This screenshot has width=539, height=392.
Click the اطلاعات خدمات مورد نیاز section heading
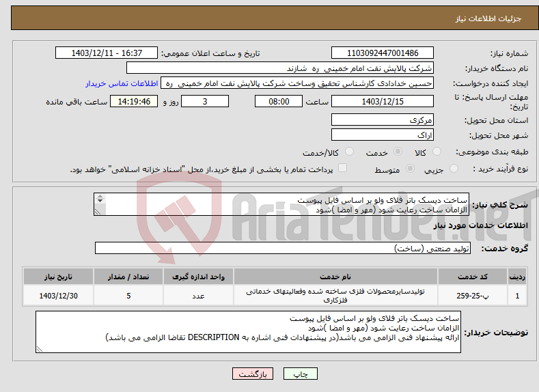[480, 225]
